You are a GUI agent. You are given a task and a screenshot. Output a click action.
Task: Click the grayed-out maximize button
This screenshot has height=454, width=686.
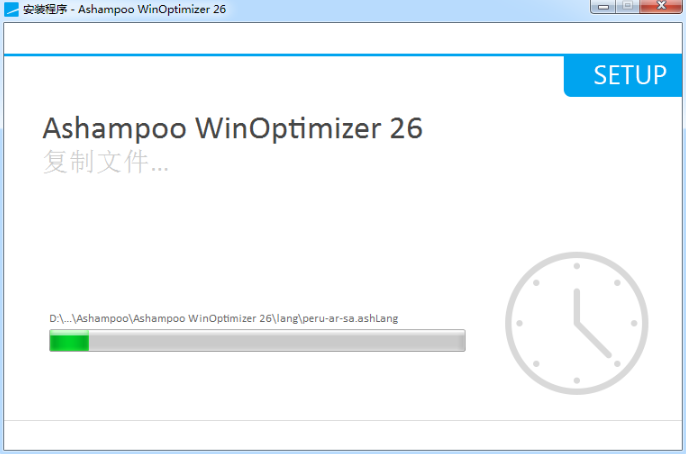(627, 6)
